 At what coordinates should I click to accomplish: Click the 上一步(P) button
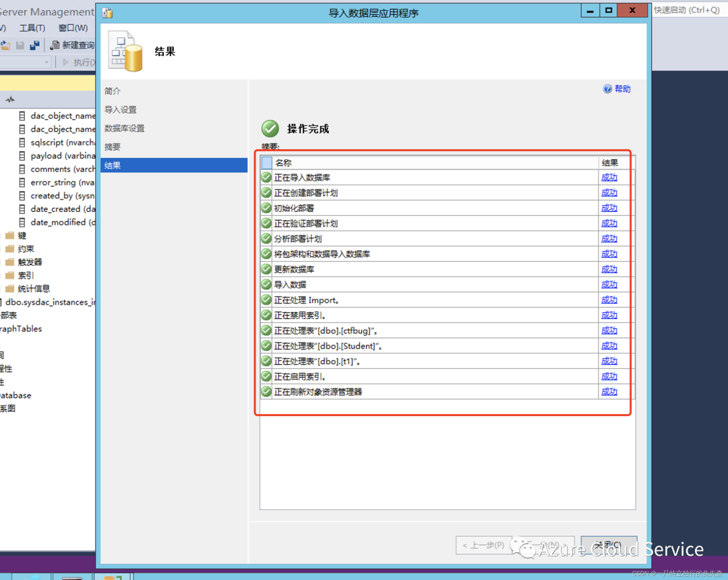coord(483,545)
